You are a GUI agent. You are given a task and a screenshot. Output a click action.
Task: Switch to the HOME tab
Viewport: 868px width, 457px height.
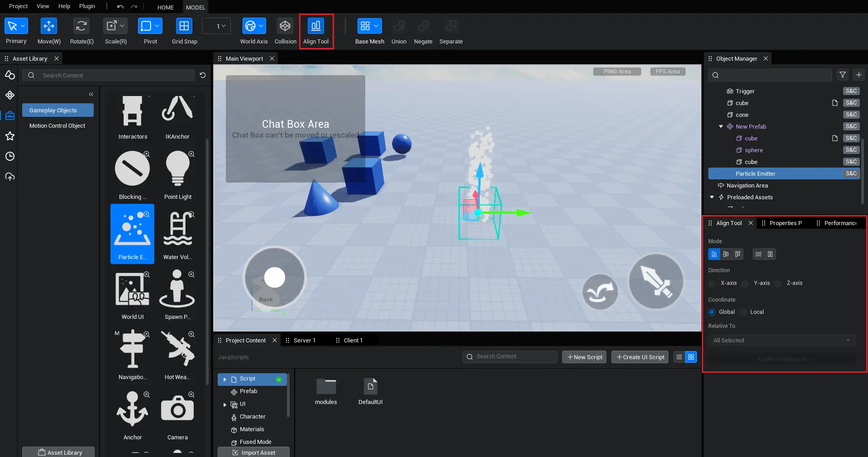click(x=166, y=7)
